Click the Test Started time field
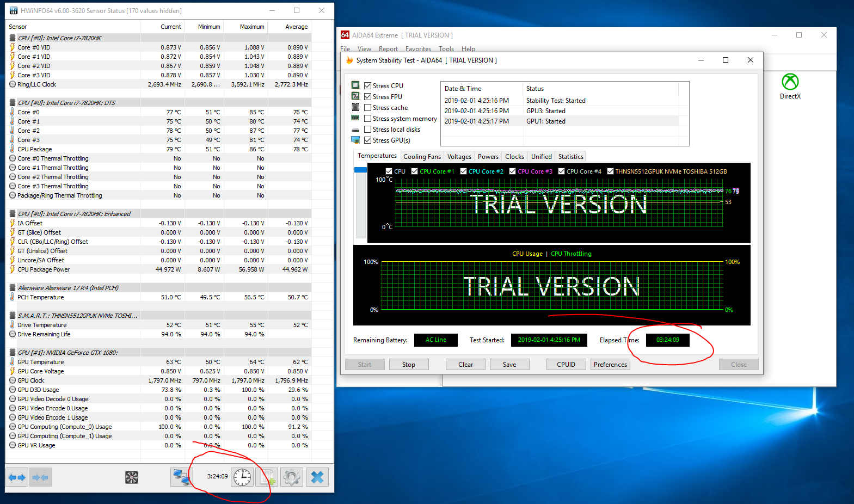854x504 pixels. point(549,340)
